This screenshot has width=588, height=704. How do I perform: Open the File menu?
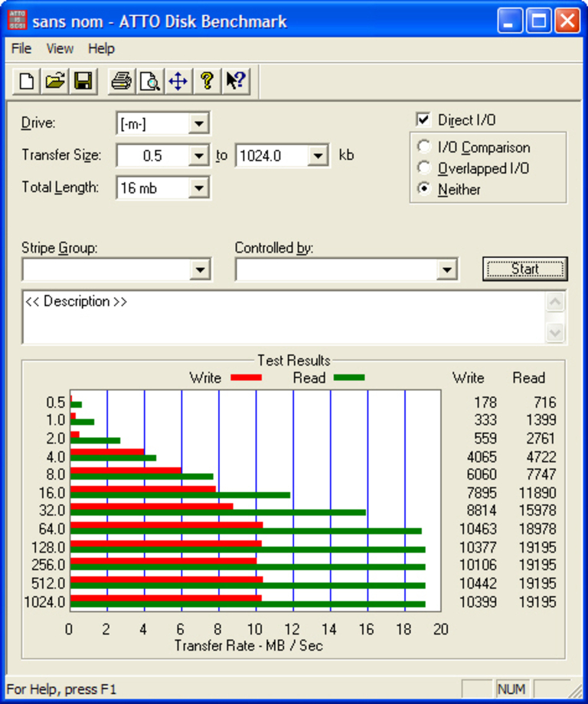pos(21,48)
